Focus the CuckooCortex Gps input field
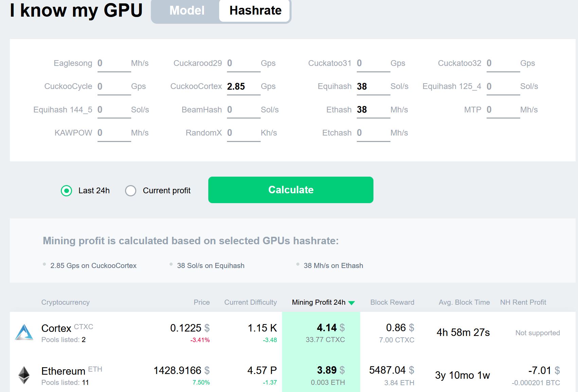 pyautogui.click(x=243, y=87)
